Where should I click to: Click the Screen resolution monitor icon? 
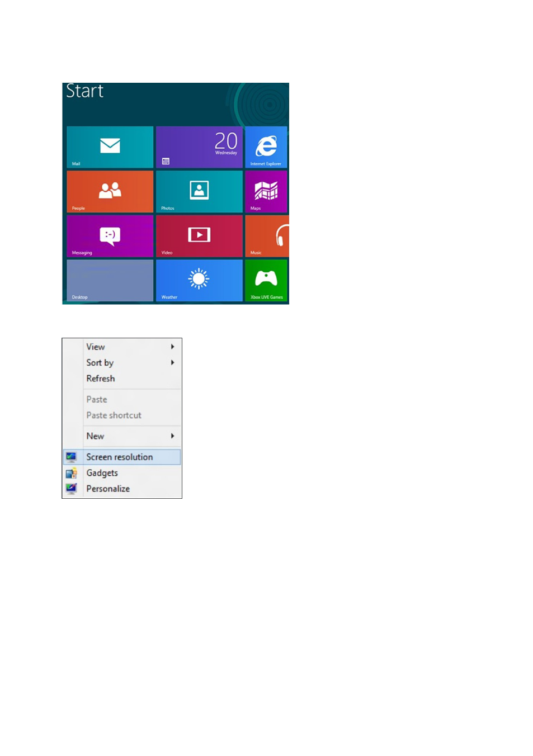71,457
